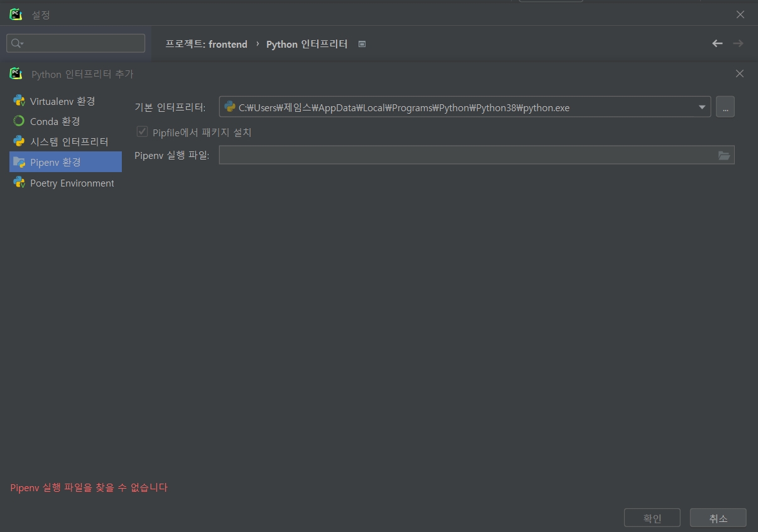This screenshot has width=758, height=532.
Task: Click the base interpreter path combo box
Action: (x=465, y=107)
